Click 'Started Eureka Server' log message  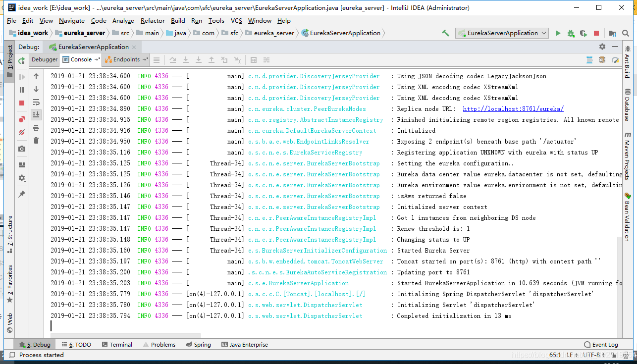[433, 251]
